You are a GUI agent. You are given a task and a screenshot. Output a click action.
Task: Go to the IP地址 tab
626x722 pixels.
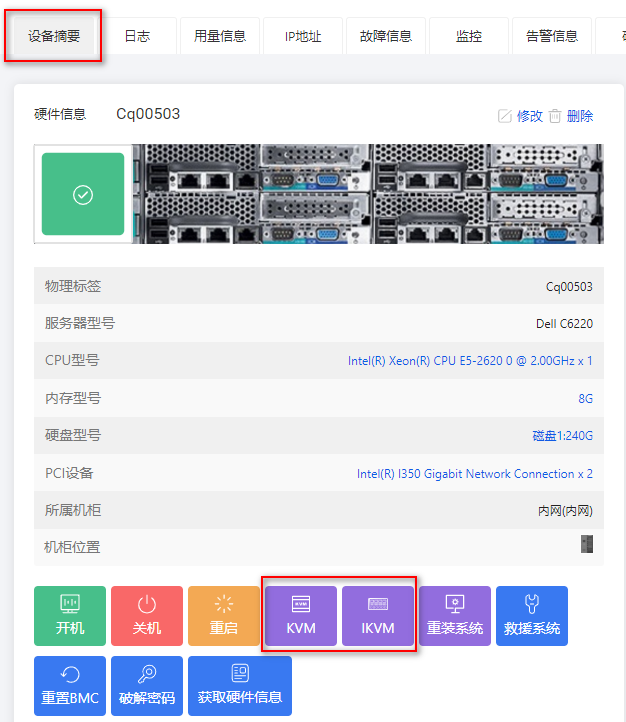pyautogui.click(x=303, y=36)
